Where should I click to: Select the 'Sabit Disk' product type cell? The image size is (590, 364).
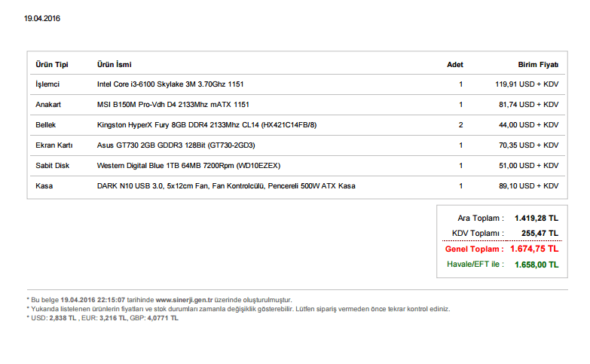tap(52, 166)
